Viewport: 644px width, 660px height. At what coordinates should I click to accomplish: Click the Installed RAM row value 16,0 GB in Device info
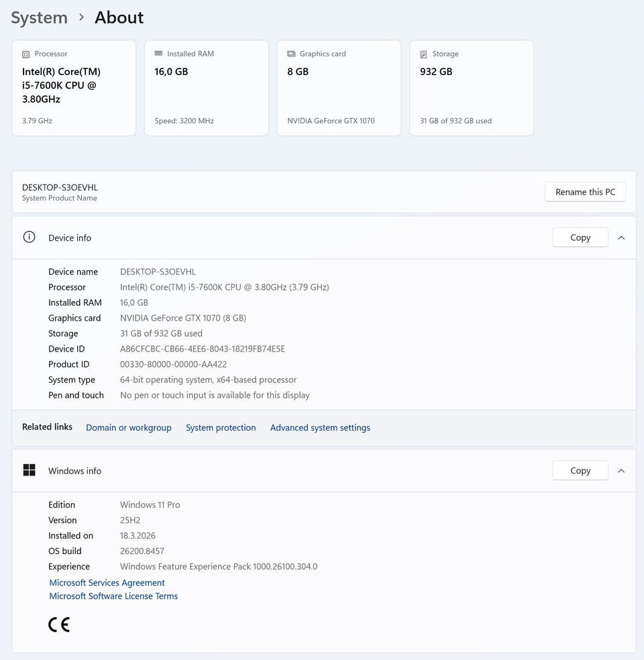point(134,302)
